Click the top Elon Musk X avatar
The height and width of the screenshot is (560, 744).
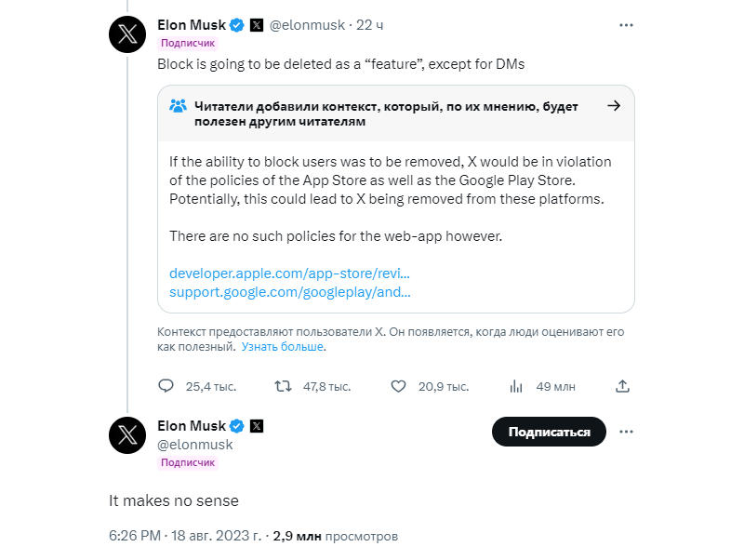(x=127, y=34)
